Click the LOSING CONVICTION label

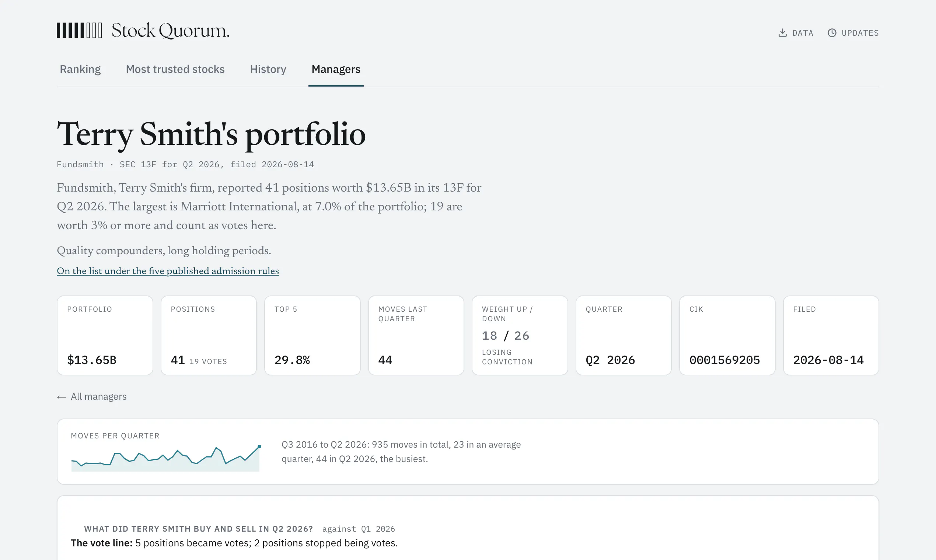click(x=507, y=357)
